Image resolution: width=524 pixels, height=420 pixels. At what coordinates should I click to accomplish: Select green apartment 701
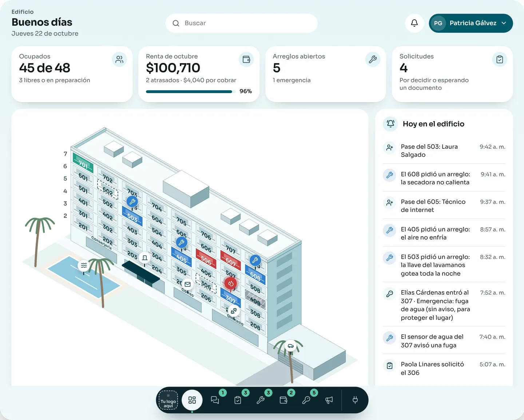click(83, 163)
